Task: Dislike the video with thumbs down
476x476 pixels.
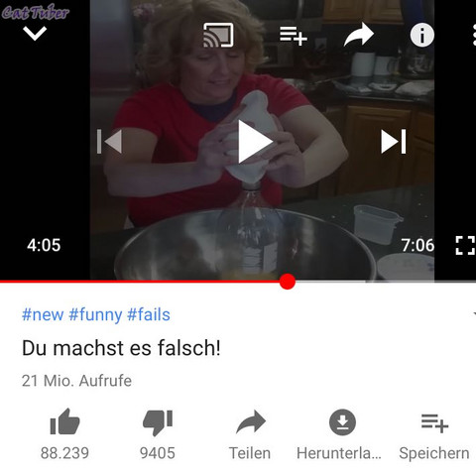Action: [x=158, y=422]
